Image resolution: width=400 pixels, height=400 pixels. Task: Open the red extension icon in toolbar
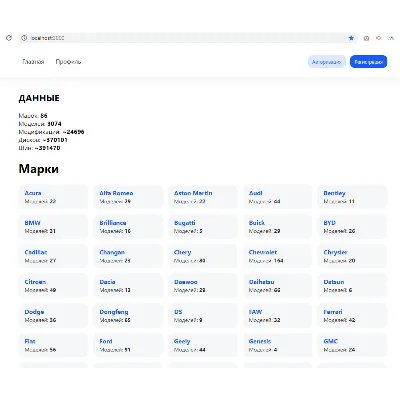tap(379, 38)
